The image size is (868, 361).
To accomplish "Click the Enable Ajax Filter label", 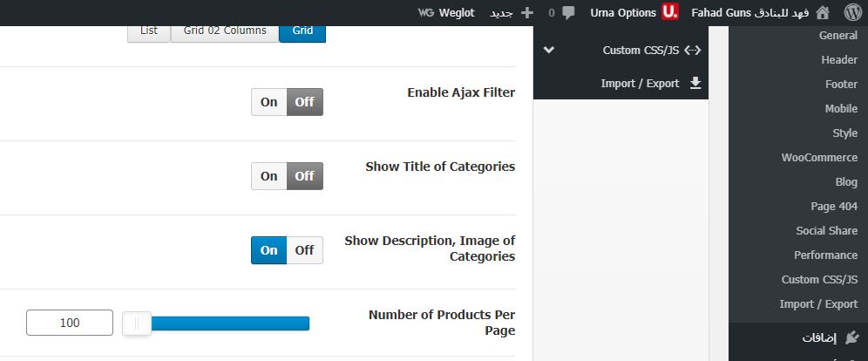I will pos(461,92).
